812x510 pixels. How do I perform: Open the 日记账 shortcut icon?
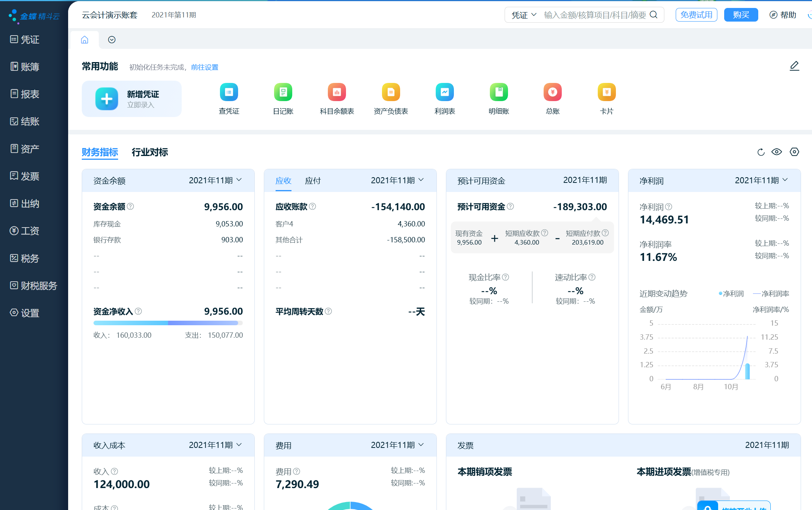click(x=283, y=92)
